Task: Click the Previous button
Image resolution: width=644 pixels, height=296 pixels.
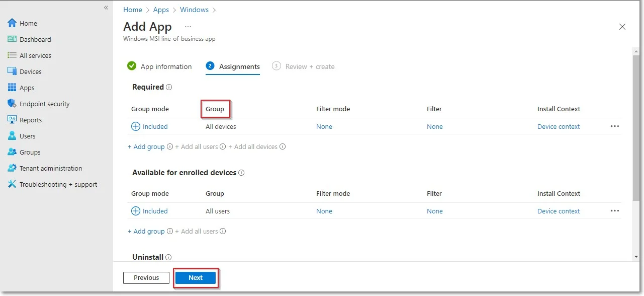Action: click(x=146, y=278)
